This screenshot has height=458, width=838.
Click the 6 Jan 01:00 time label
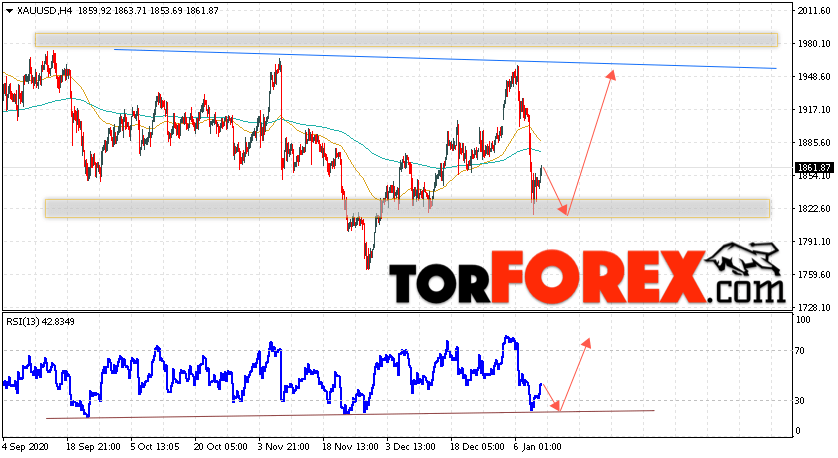[x=538, y=447]
